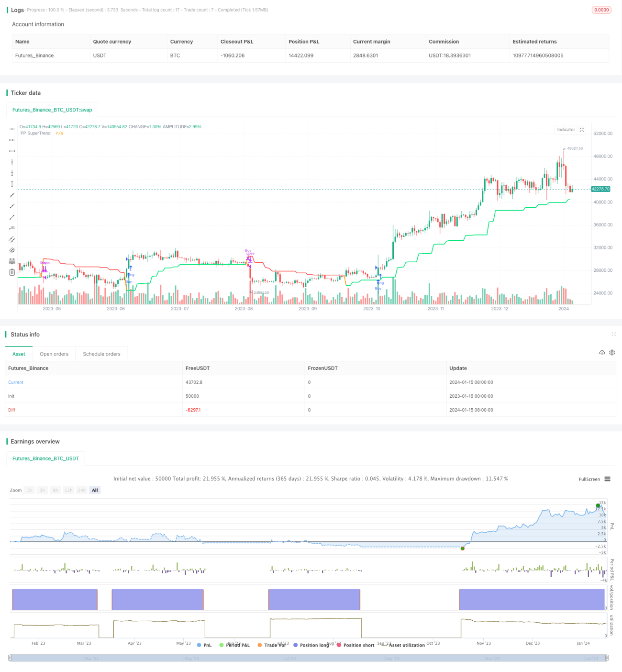Select the price channel line tool
622x672 pixels.
point(12,239)
